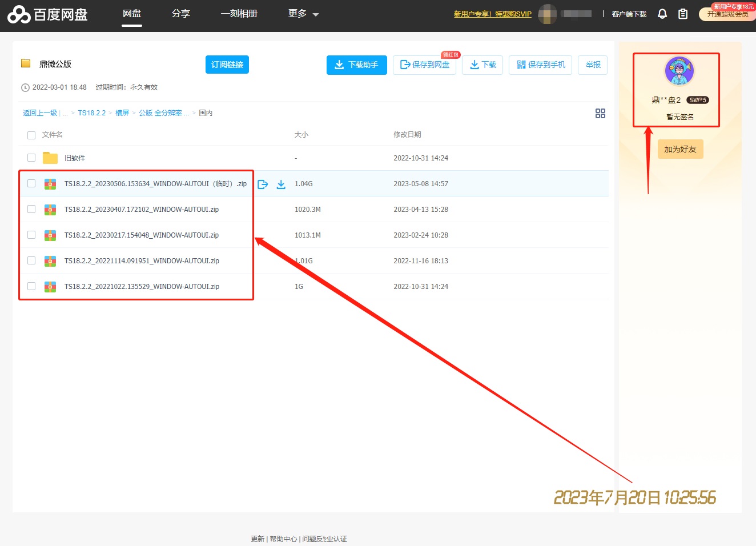Tick the select-all checkbox beside 文件名
The height and width of the screenshot is (546, 756).
[31, 135]
